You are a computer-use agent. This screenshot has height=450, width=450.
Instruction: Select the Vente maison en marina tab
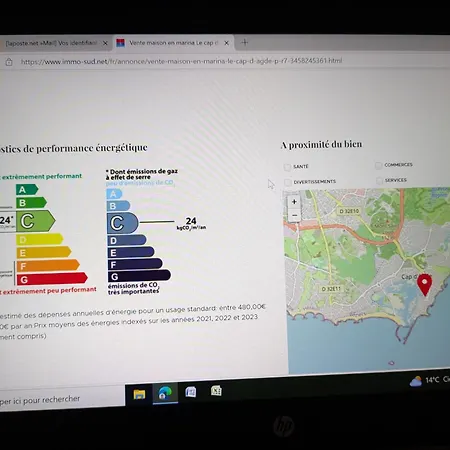(173, 43)
